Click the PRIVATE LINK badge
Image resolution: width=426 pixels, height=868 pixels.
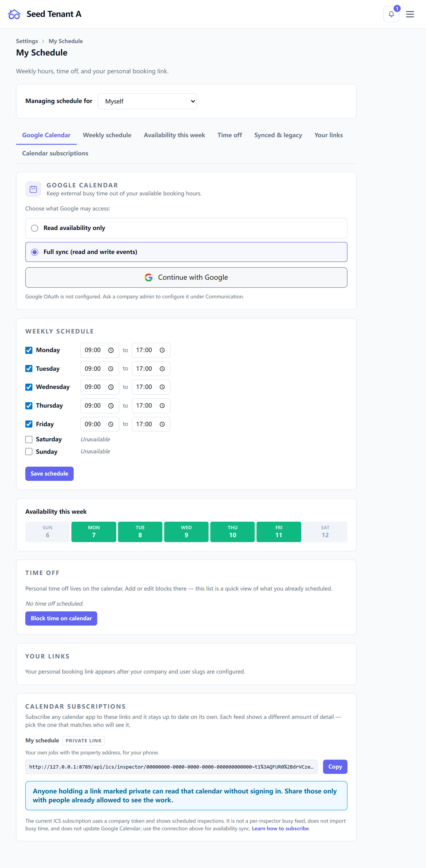coord(83,741)
